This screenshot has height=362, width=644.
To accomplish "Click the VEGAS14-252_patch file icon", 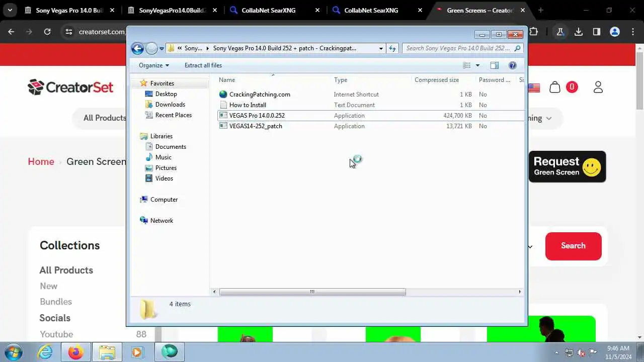I will pyautogui.click(x=223, y=126).
